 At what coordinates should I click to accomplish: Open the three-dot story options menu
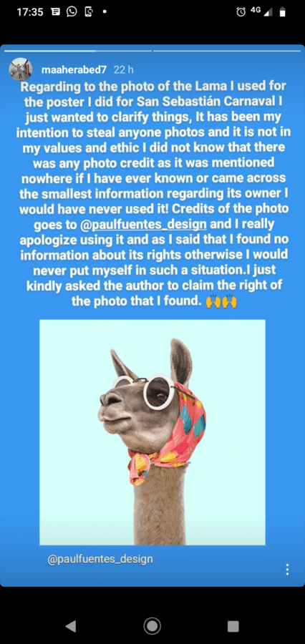287,569
